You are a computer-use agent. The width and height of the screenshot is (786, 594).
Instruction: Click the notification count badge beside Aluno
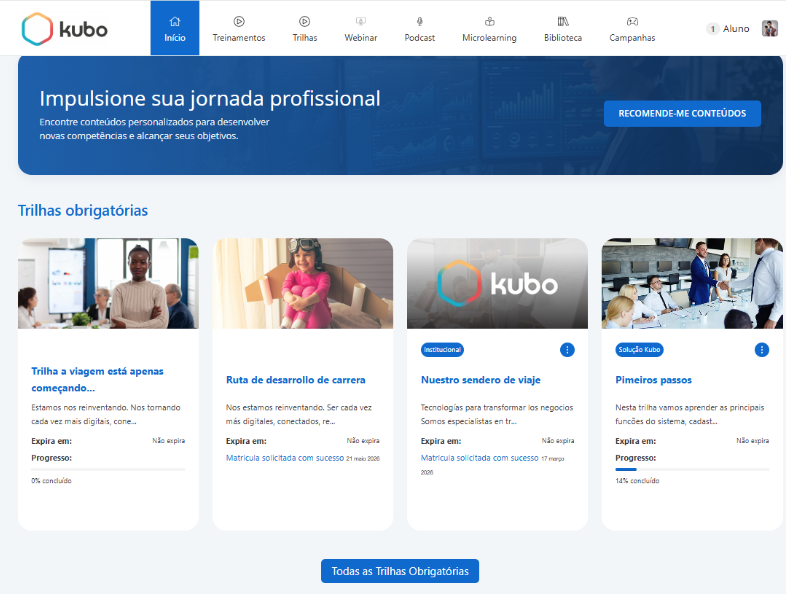[x=712, y=29]
